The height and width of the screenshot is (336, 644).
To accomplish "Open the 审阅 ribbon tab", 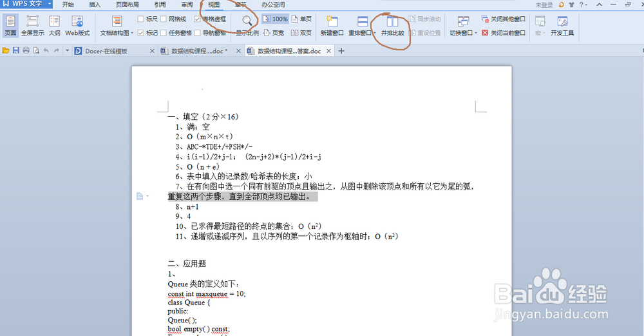I will [x=187, y=5].
